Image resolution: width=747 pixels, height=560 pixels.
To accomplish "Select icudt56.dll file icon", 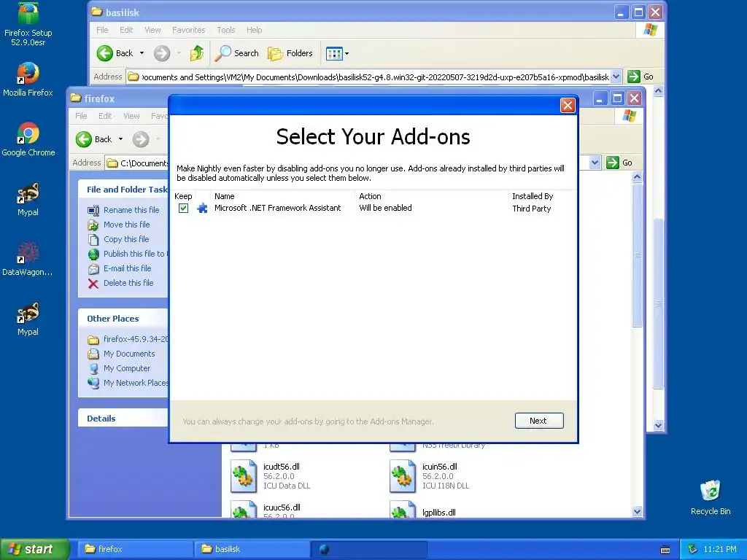I will pos(244,475).
